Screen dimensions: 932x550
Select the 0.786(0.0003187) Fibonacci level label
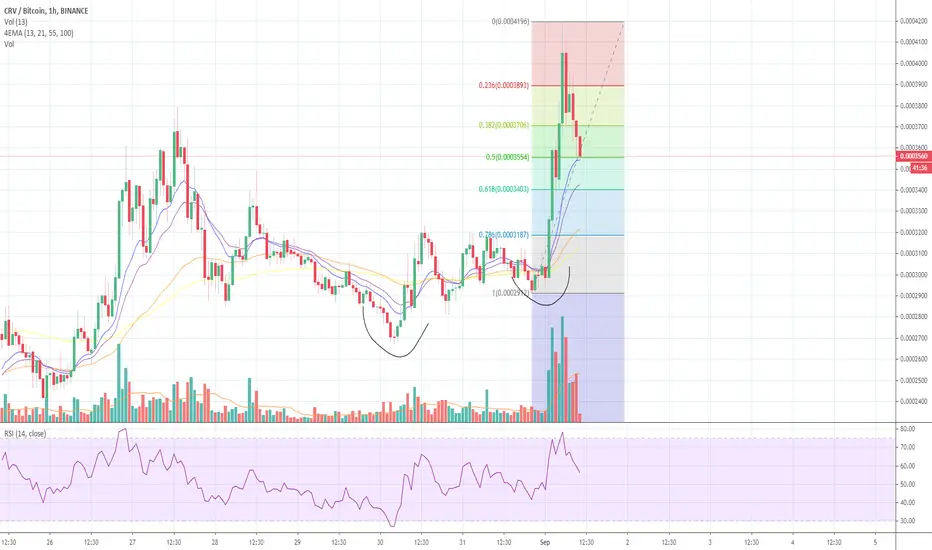pos(503,235)
